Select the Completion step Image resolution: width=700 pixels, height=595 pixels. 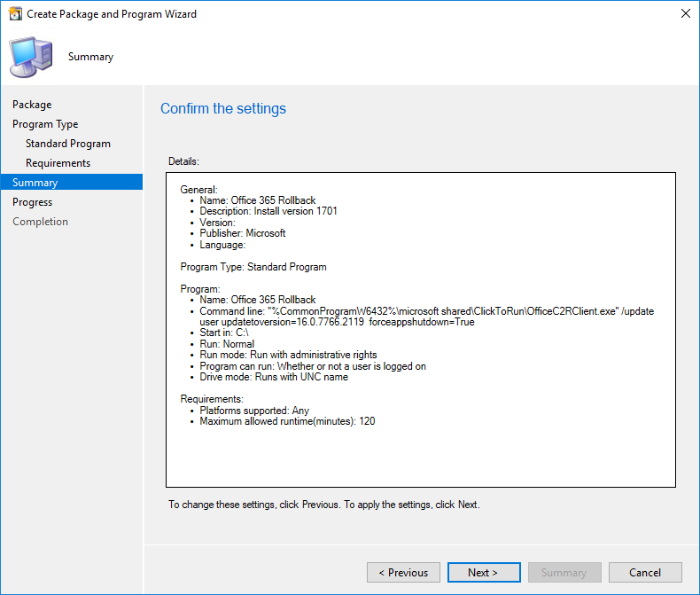pos(40,222)
